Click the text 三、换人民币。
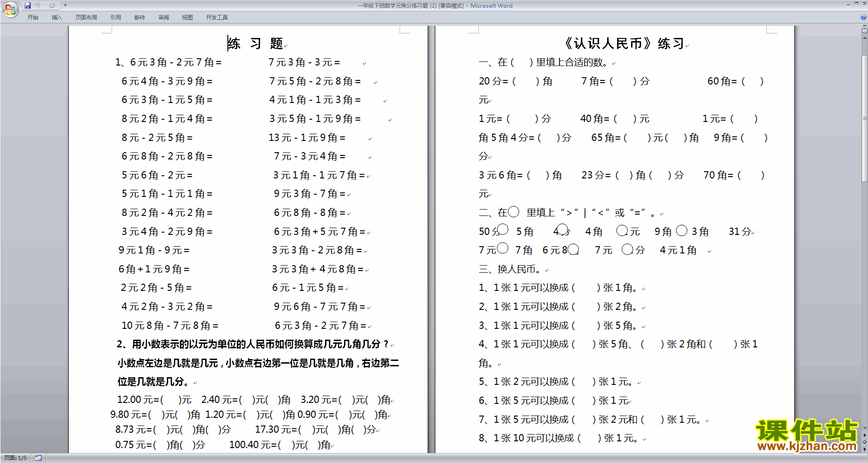This screenshot has width=868, height=463. (509, 269)
